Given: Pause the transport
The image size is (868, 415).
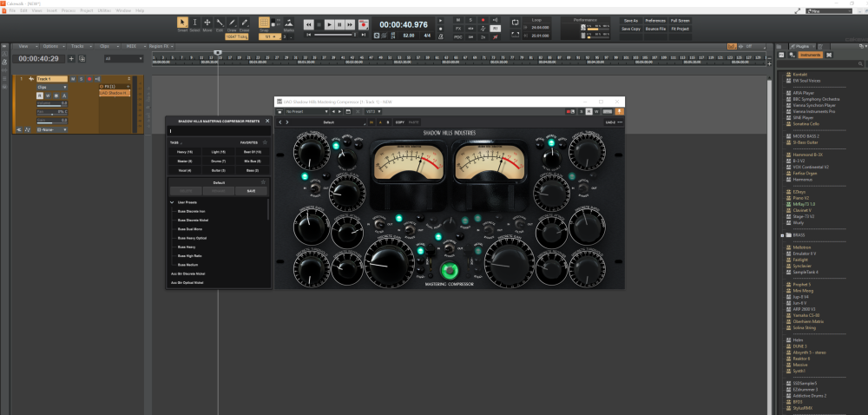Looking at the screenshot, I should 340,24.
